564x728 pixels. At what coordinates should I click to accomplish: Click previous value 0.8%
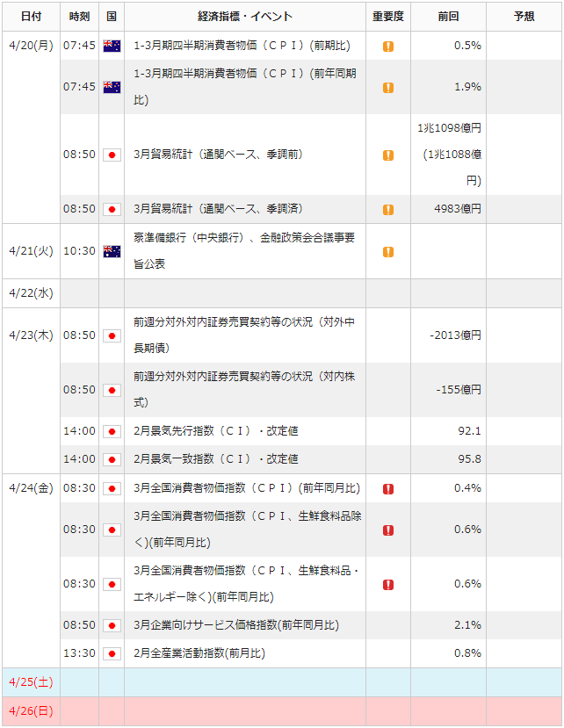[467, 652]
